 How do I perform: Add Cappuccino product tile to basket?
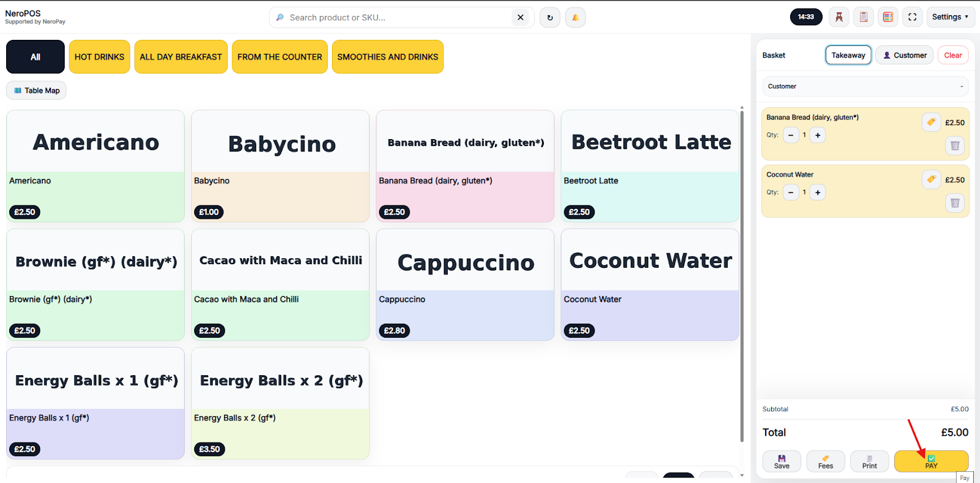click(x=465, y=285)
